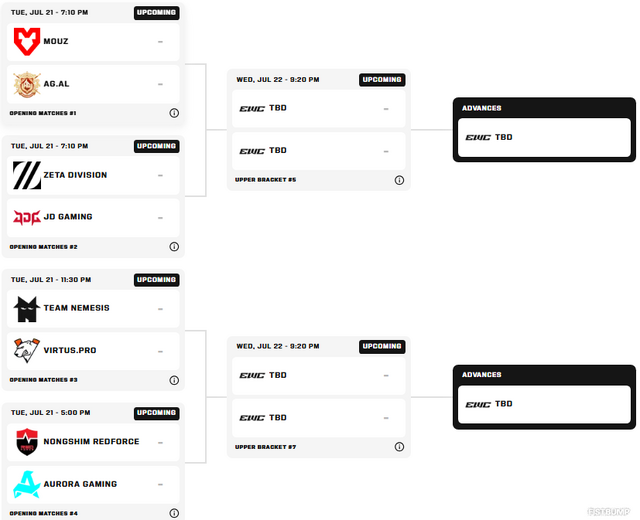
Task: Open info icon for Opening Matches #2
Action: click(174, 247)
